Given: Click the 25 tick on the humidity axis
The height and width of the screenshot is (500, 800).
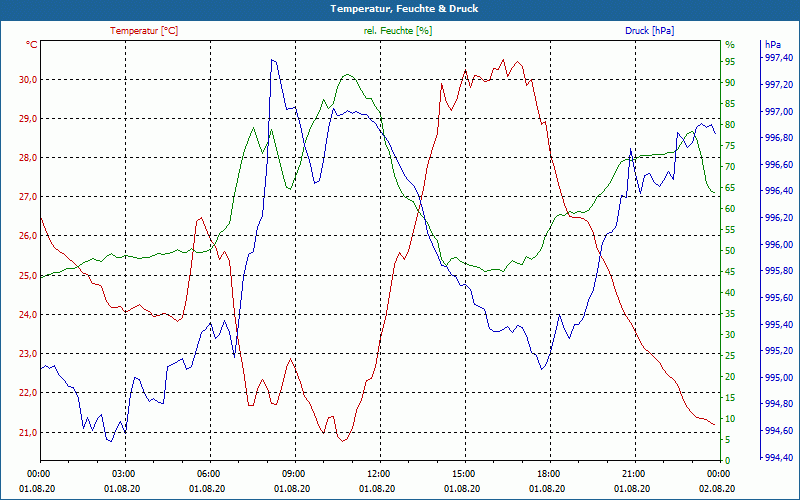Looking at the screenshot, I should [x=730, y=356].
